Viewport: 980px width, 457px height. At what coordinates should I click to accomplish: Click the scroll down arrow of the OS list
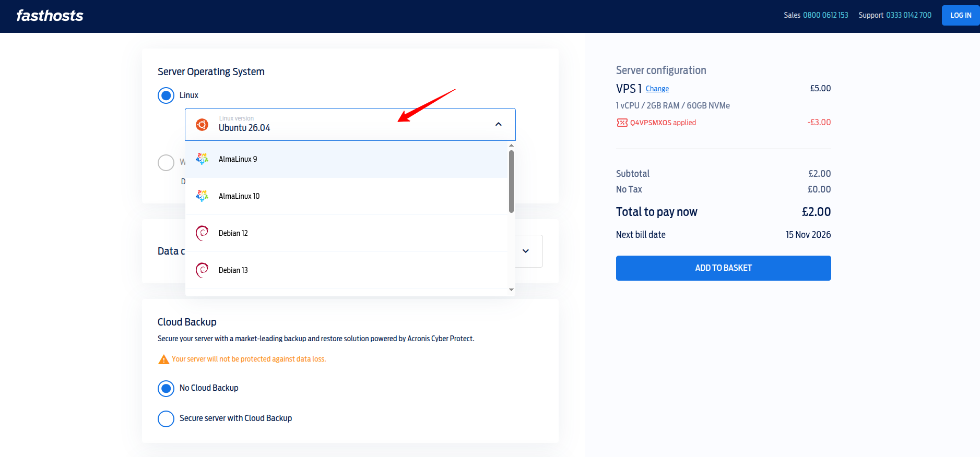tap(511, 290)
